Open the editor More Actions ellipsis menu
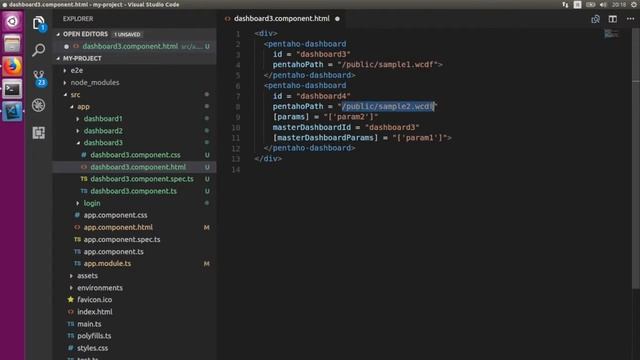Screen dimensions: 640x360 (x=630, y=19)
